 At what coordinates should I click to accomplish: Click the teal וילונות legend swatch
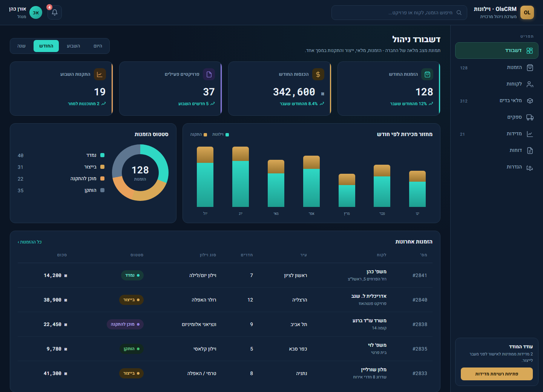(227, 135)
